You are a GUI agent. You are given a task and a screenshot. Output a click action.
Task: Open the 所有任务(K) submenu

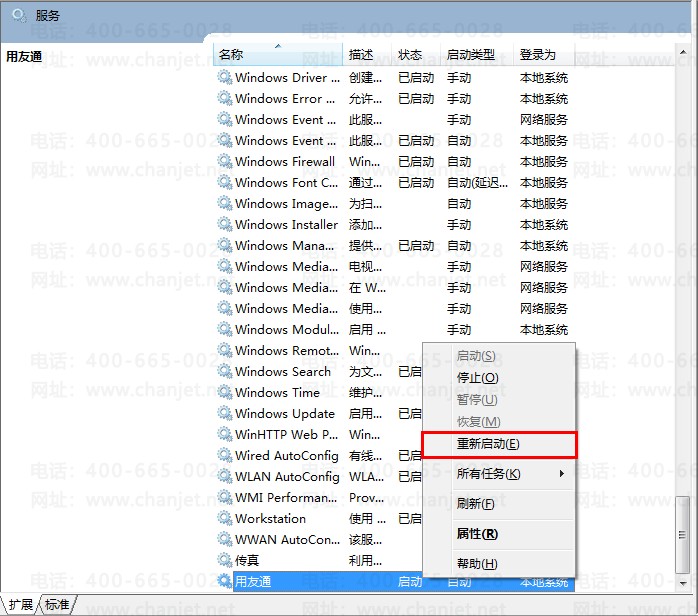pos(499,474)
